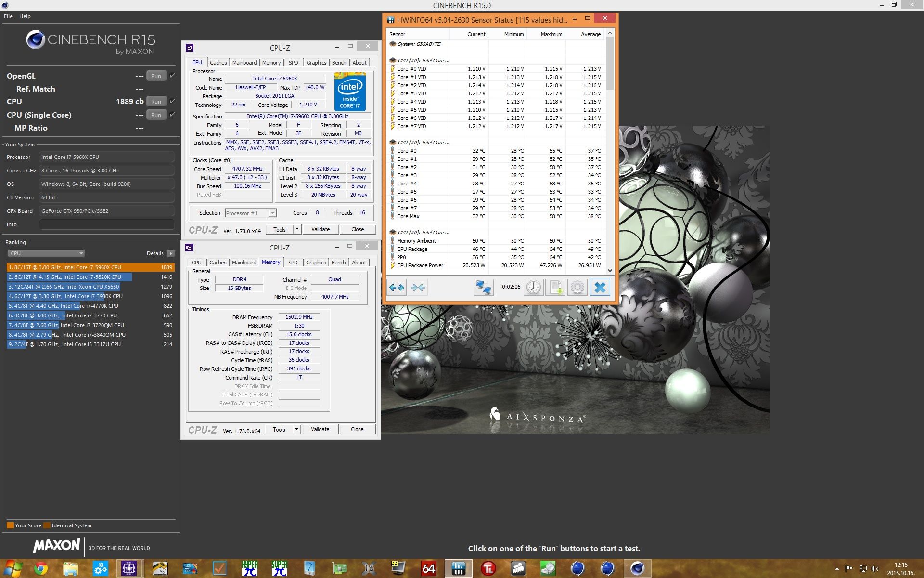Click the HWiNFO scrollbar up arrow
The height and width of the screenshot is (578, 924).
(610, 33)
